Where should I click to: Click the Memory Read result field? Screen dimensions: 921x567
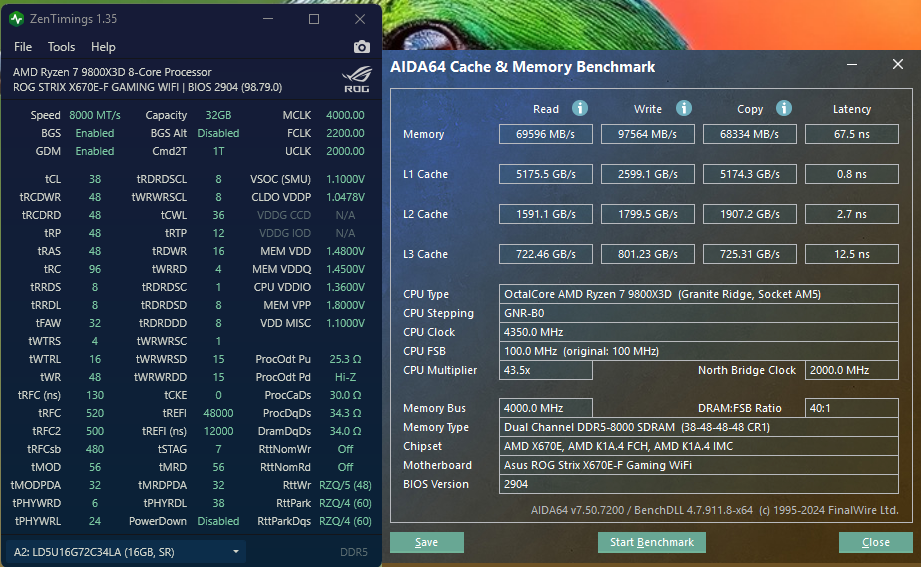[x=546, y=134]
